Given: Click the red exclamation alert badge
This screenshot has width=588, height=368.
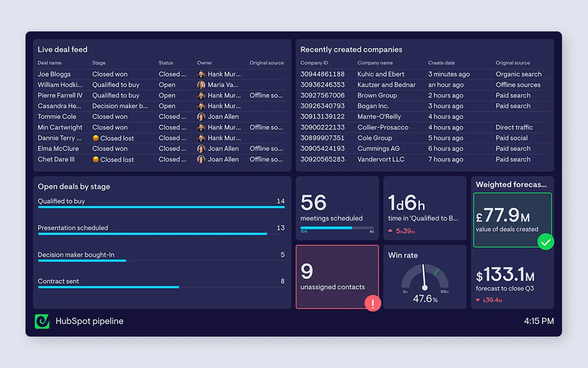Looking at the screenshot, I should (x=373, y=303).
